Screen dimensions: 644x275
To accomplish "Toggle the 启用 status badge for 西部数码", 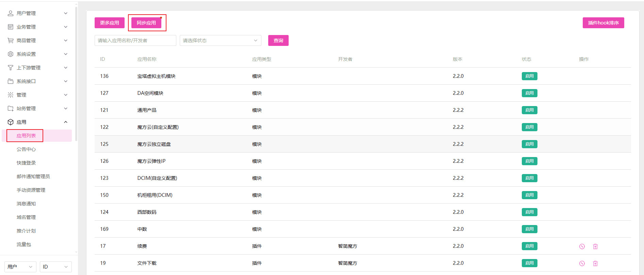I will (529, 212).
